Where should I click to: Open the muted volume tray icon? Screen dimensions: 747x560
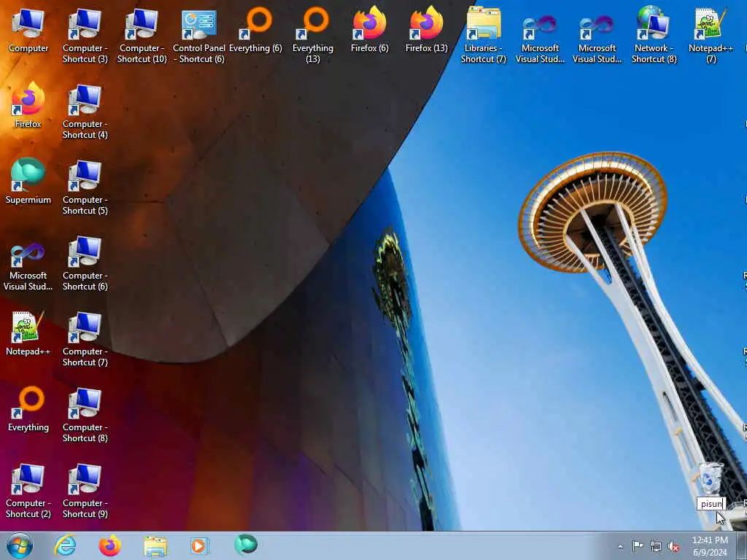pos(673,546)
